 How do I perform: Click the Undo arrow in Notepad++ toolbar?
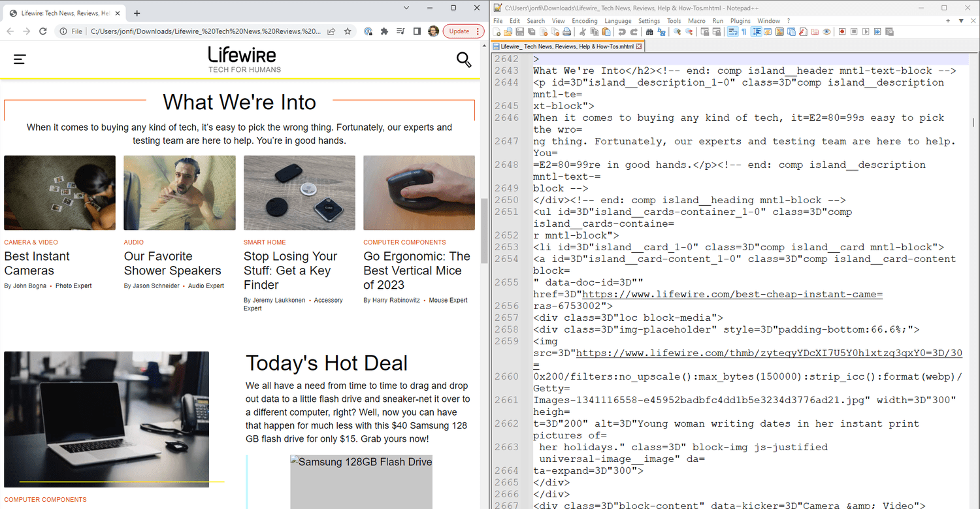(x=622, y=31)
